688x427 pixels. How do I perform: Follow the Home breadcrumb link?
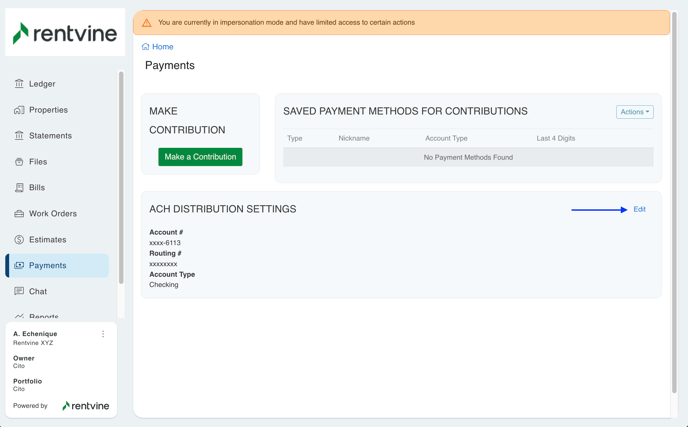click(163, 47)
